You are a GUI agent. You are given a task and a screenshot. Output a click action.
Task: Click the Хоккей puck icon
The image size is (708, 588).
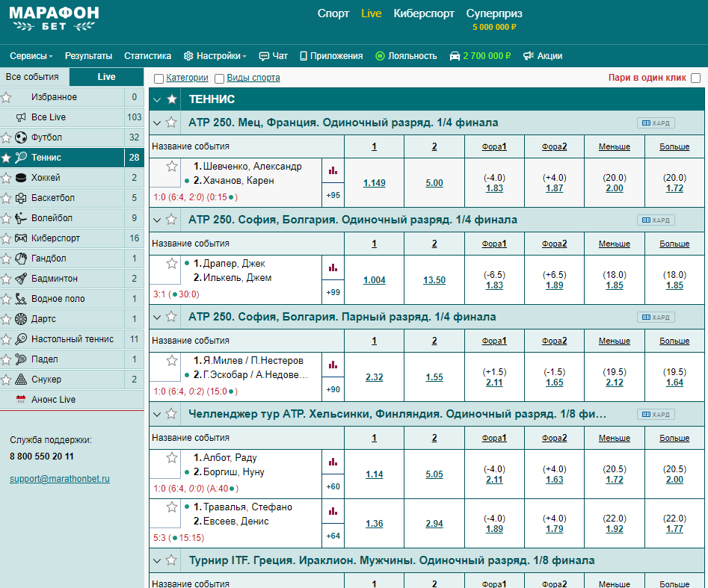click(21, 178)
